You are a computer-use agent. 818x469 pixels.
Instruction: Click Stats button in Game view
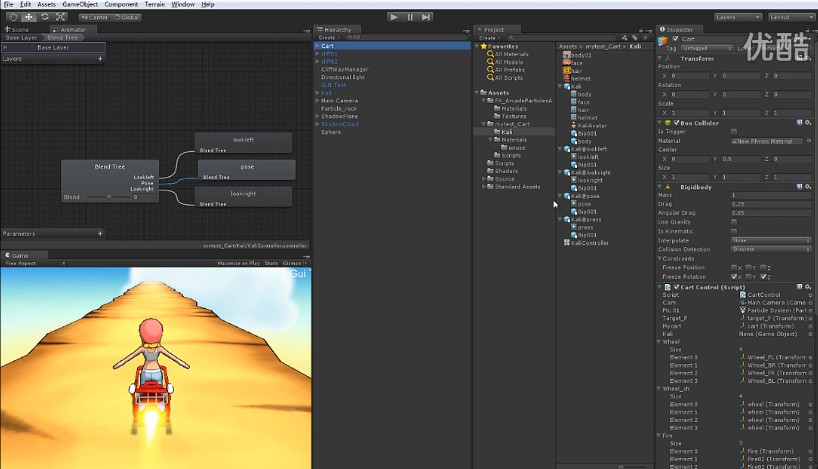point(271,263)
